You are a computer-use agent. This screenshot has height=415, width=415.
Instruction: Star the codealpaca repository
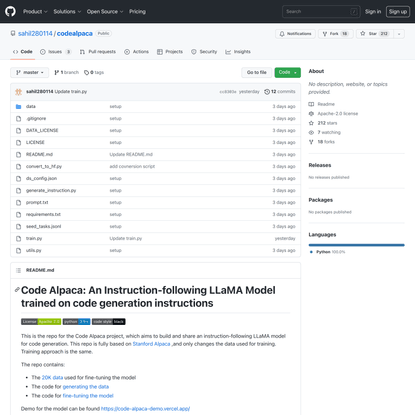(x=375, y=34)
